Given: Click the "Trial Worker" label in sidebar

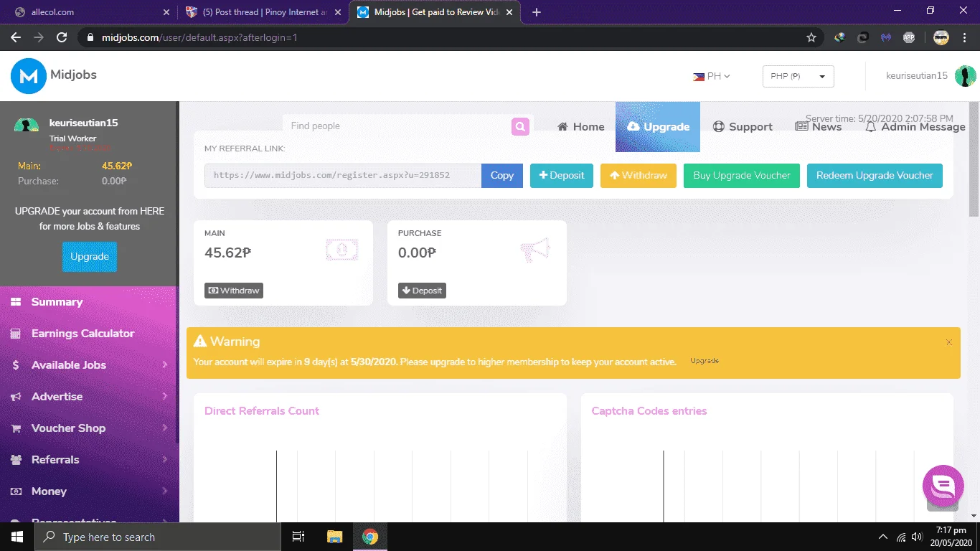Looking at the screenshot, I should 72,138.
